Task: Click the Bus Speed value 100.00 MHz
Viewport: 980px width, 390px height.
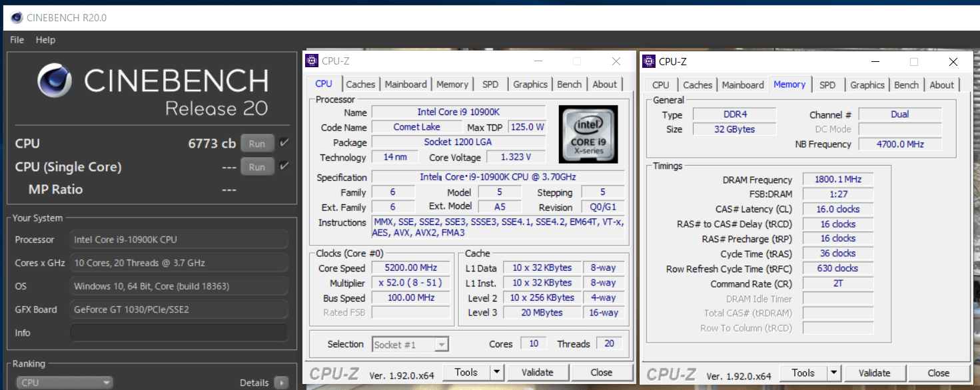Action: tap(411, 297)
